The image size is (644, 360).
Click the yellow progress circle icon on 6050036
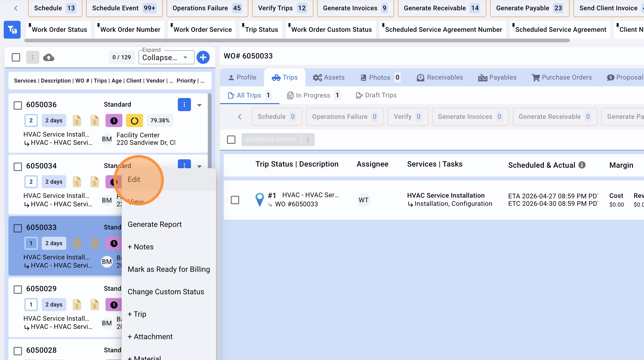pos(134,121)
